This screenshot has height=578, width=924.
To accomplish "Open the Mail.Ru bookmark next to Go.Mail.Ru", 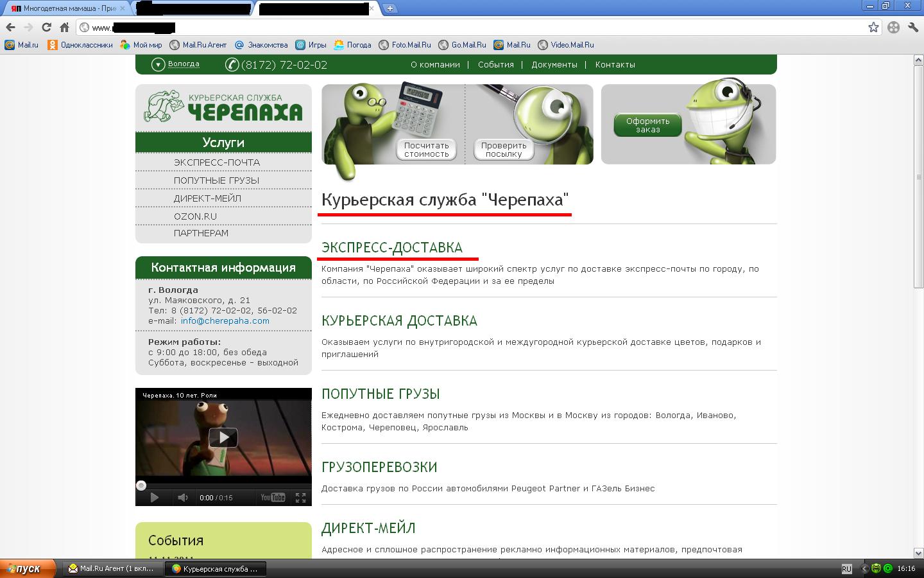I will [512, 45].
